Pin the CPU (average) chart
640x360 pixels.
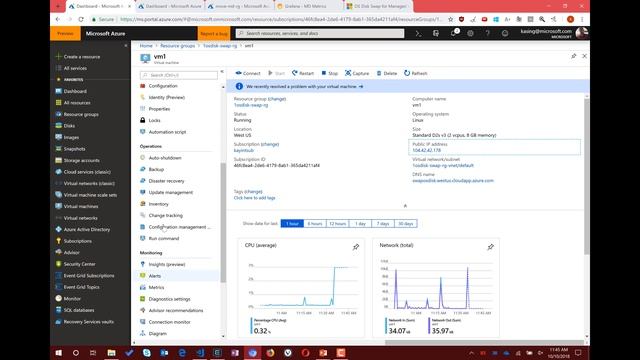[x=356, y=247]
